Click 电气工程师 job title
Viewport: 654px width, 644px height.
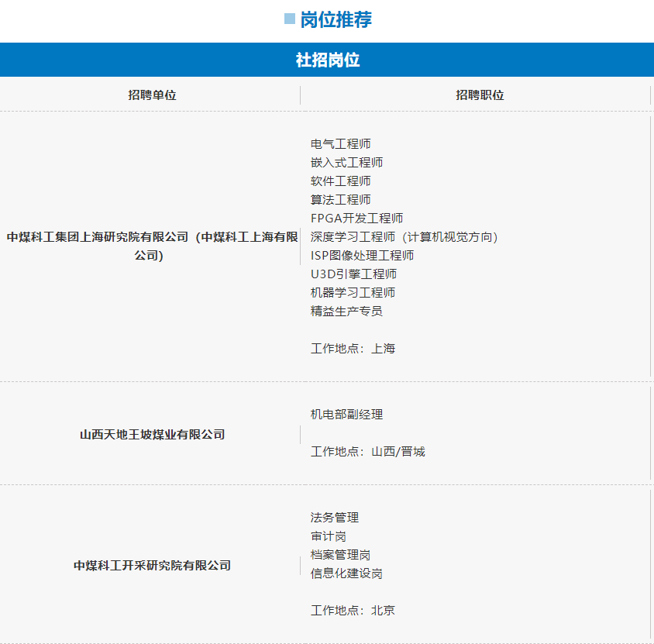(340, 144)
